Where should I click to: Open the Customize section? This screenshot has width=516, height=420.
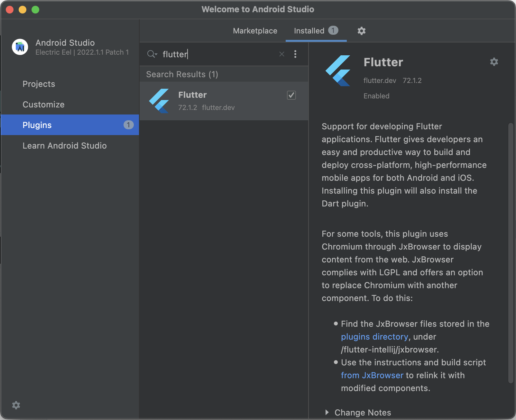click(70, 105)
